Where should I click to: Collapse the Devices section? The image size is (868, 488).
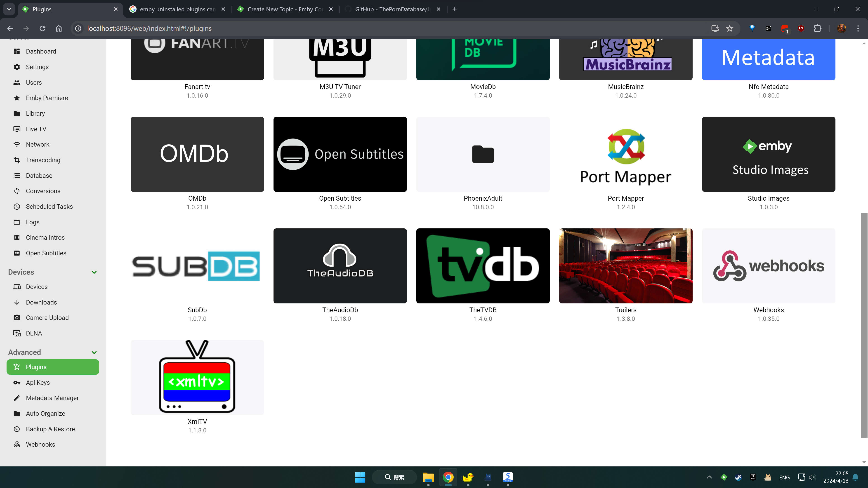pos(94,272)
